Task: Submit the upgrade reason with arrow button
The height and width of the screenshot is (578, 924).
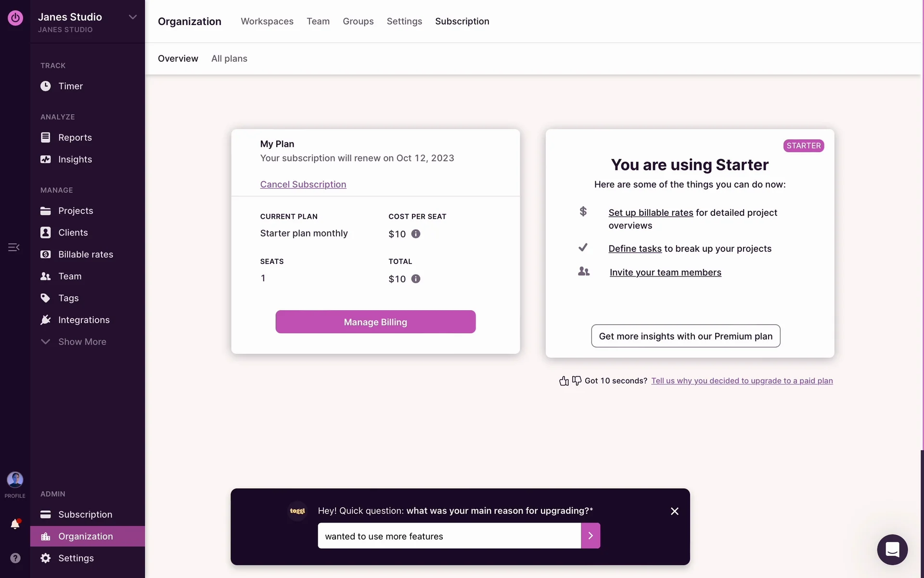Action: pyautogui.click(x=590, y=536)
